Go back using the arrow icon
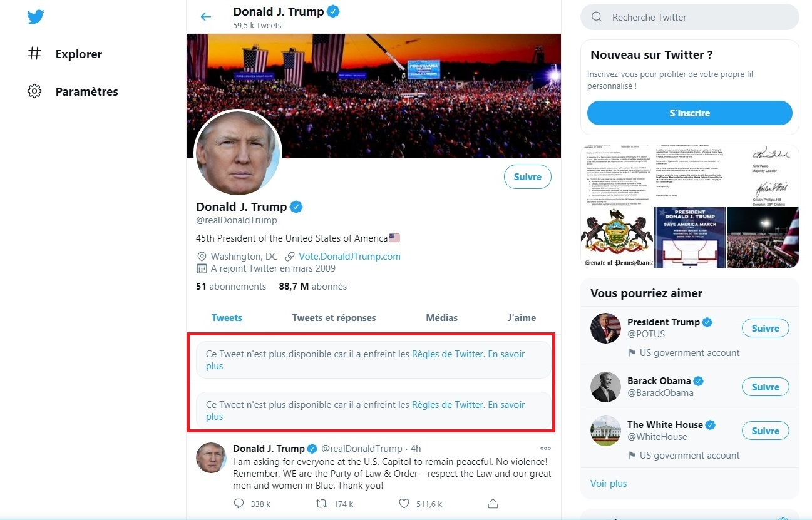The image size is (812, 520). pos(206,17)
